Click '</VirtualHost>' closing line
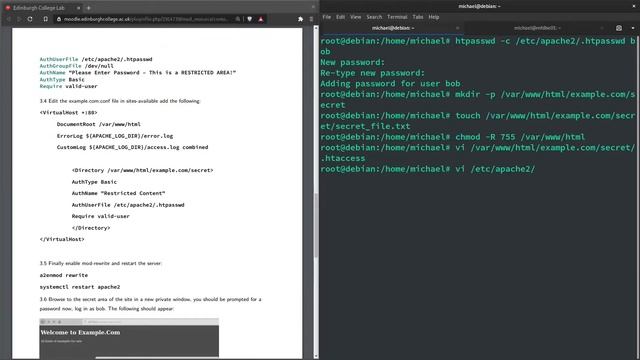The width and height of the screenshot is (640, 360). click(x=62, y=239)
